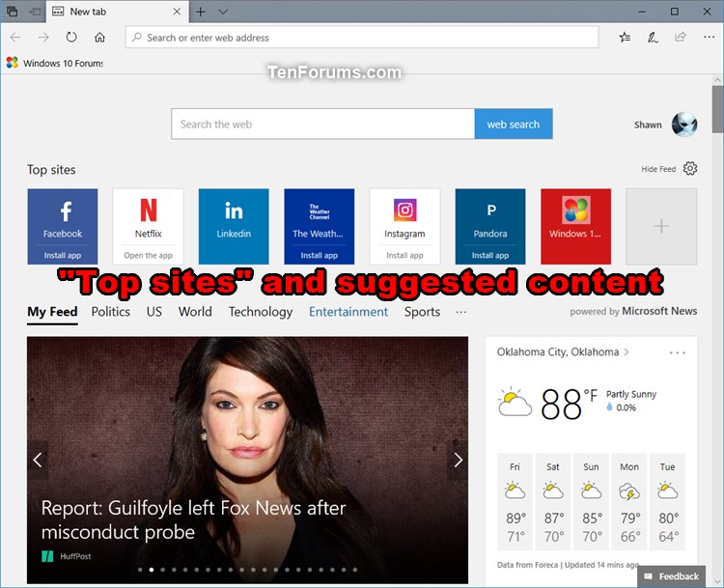Go to Home page icon

coord(99,38)
